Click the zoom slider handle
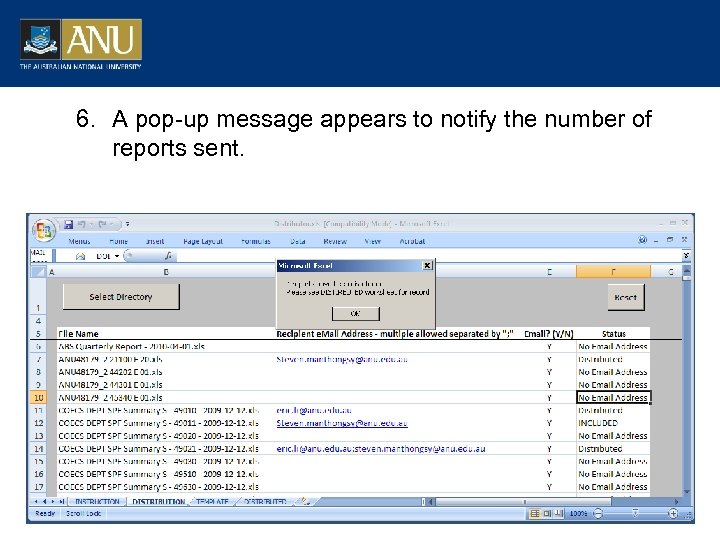Viewport: 720px width, 540px height. (x=635, y=513)
